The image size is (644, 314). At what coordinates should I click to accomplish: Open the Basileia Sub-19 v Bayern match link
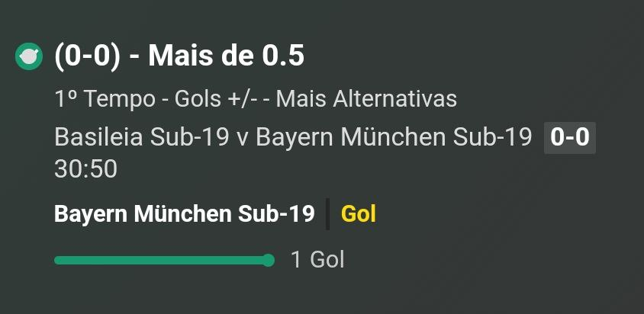(293, 137)
